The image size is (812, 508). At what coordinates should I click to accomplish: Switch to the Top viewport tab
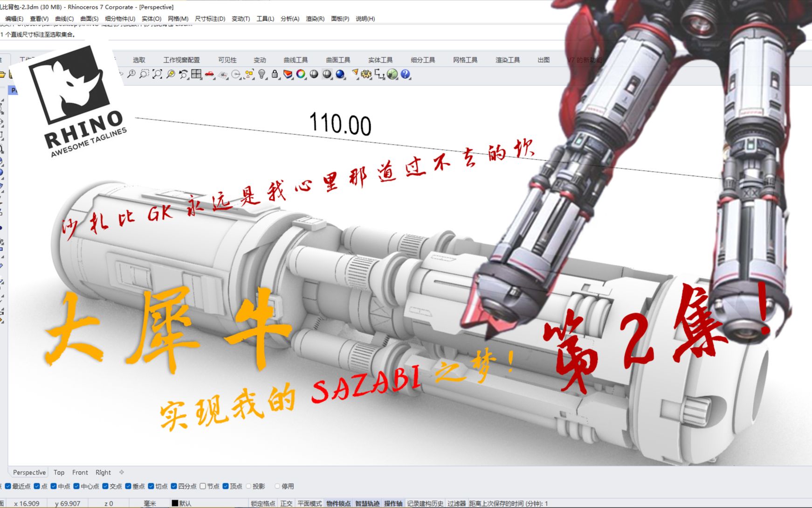pos(59,472)
